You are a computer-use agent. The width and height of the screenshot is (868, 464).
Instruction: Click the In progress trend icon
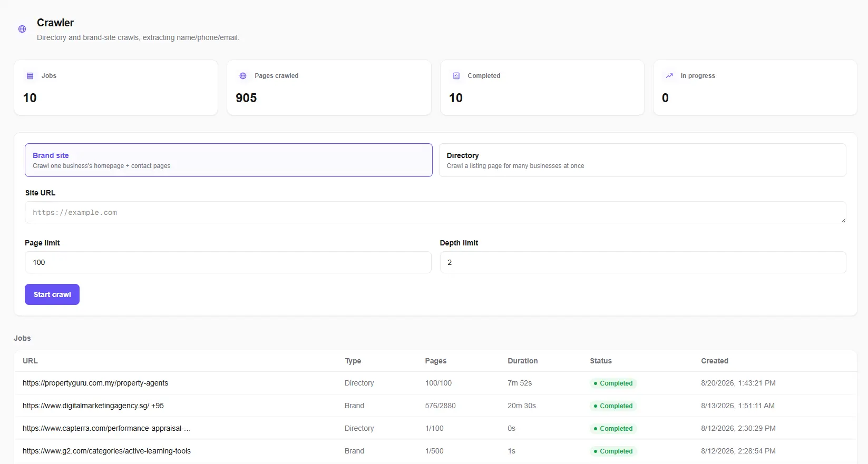(669, 76)
